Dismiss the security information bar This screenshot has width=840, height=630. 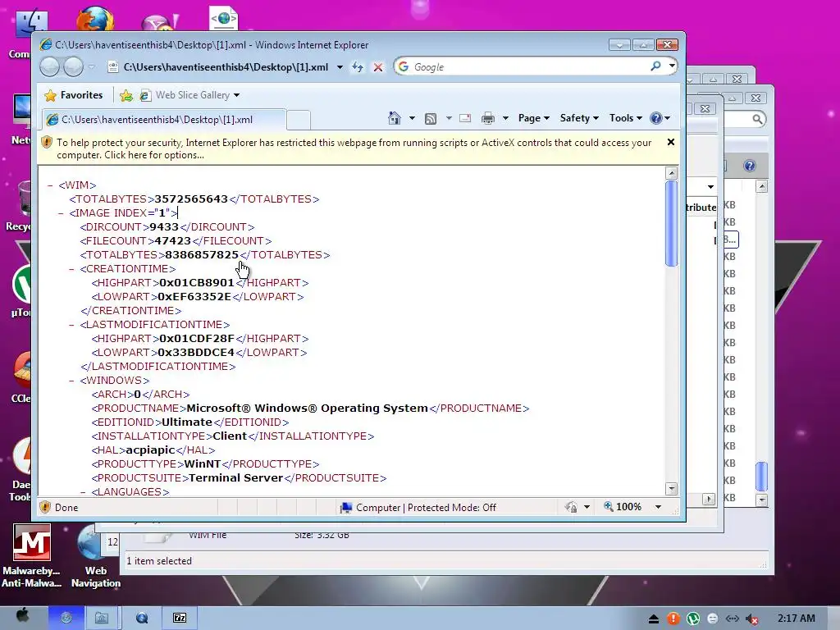[671, 142]
